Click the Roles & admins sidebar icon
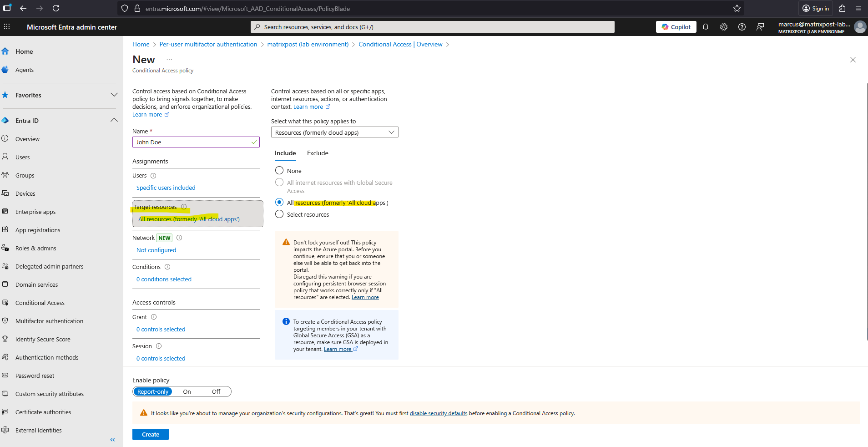The height and width of the screenshot is (447, 868). coord(5,248)
